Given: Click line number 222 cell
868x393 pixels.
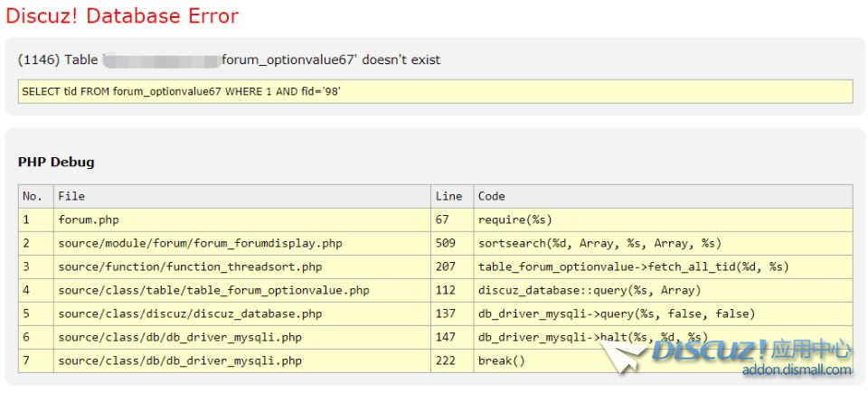Looking at the screenshot, I should coord(446,360).
